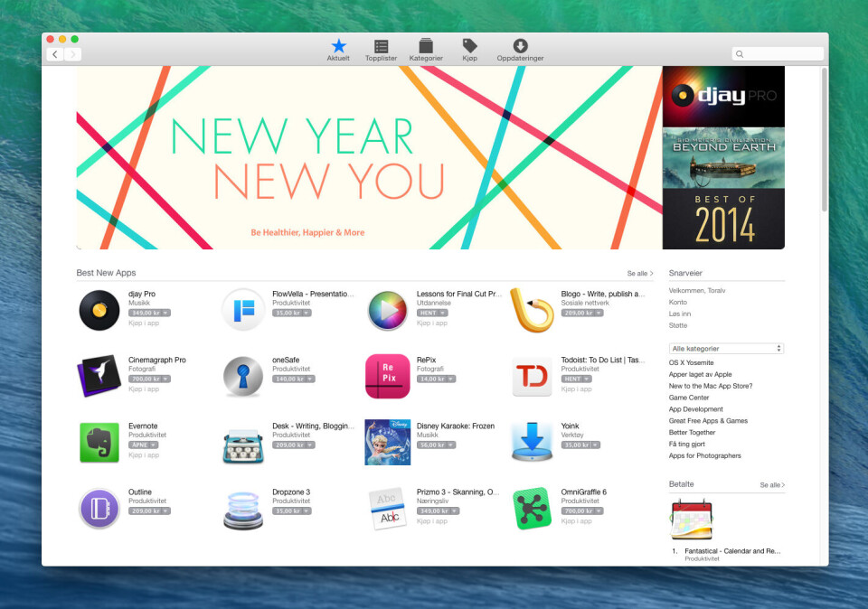
Task: Click OmniGraffle 6 700,00 kr button
Action: pyautogui.click(x=582, y=511)
